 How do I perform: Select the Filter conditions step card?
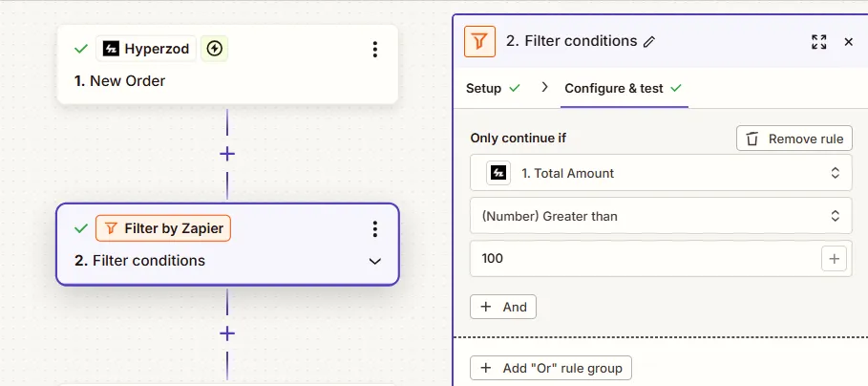(227, 245)
